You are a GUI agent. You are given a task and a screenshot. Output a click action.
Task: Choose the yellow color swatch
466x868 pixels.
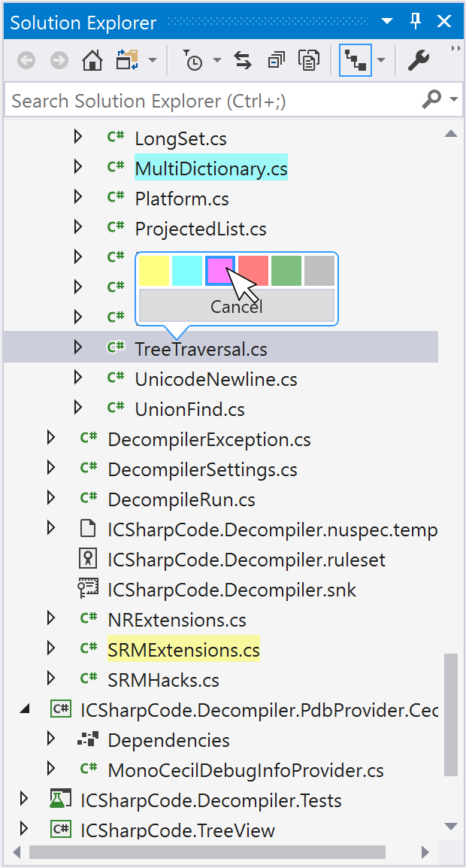(x=154, y=271)
